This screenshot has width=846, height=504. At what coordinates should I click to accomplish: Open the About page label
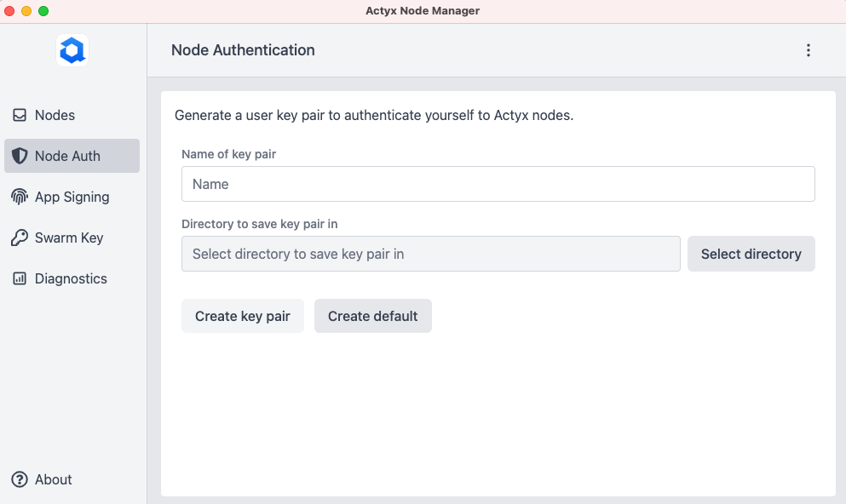tap(53, 479)
